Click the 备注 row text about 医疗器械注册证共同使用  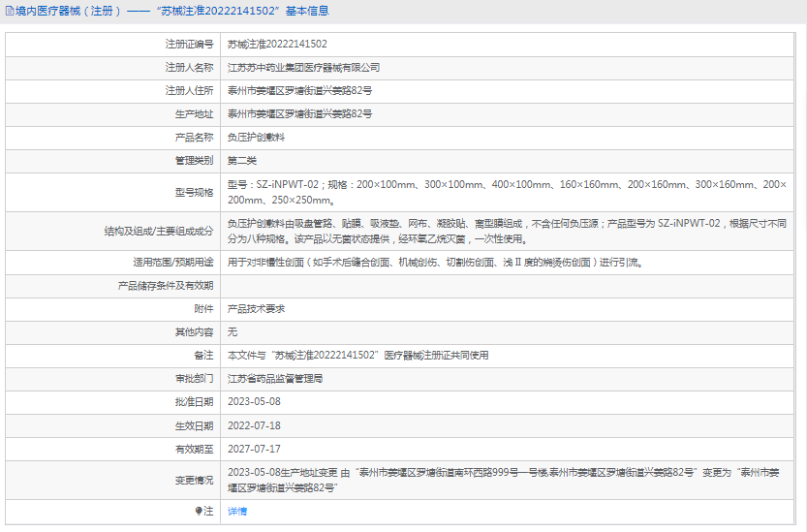pyautogui.click(x=358, y=356)
